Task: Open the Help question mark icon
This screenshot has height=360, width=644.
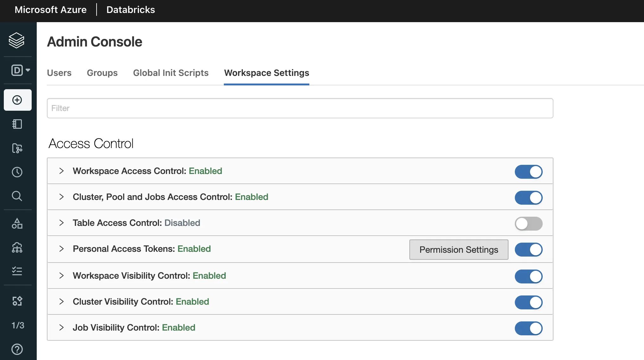Action: [17, 349]
